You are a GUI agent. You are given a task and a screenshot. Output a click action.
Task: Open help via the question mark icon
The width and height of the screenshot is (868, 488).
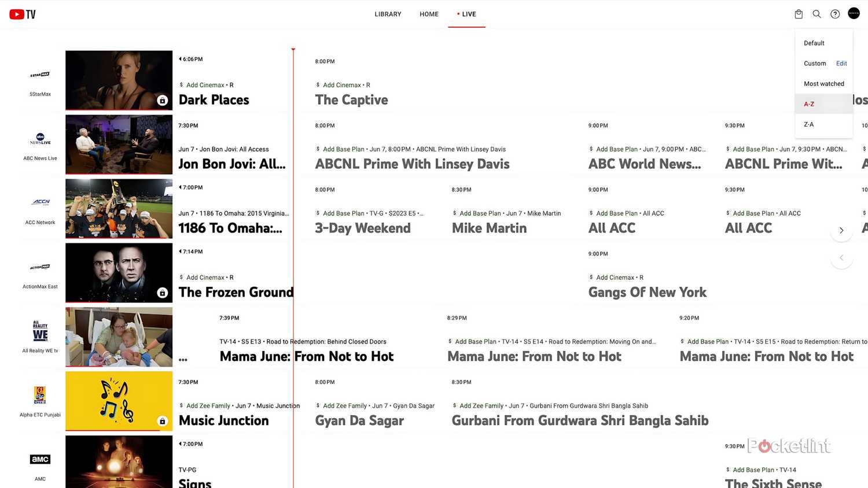(835, 14)
